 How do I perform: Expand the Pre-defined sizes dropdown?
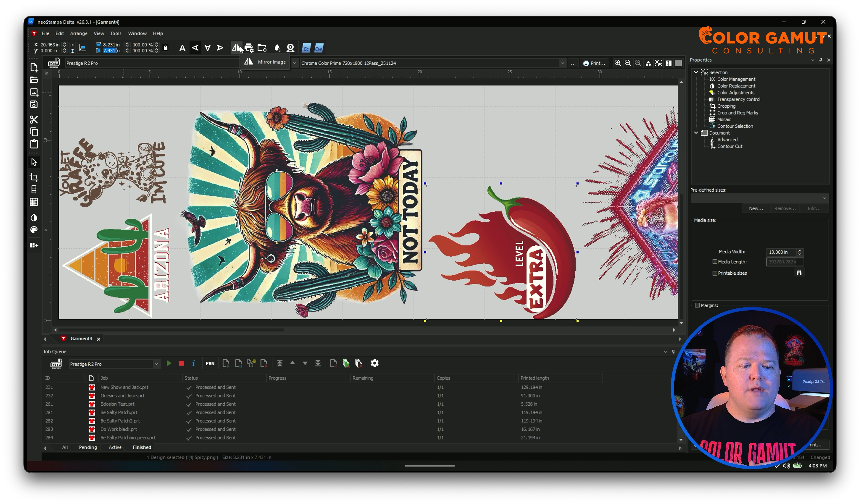[824, 198]
